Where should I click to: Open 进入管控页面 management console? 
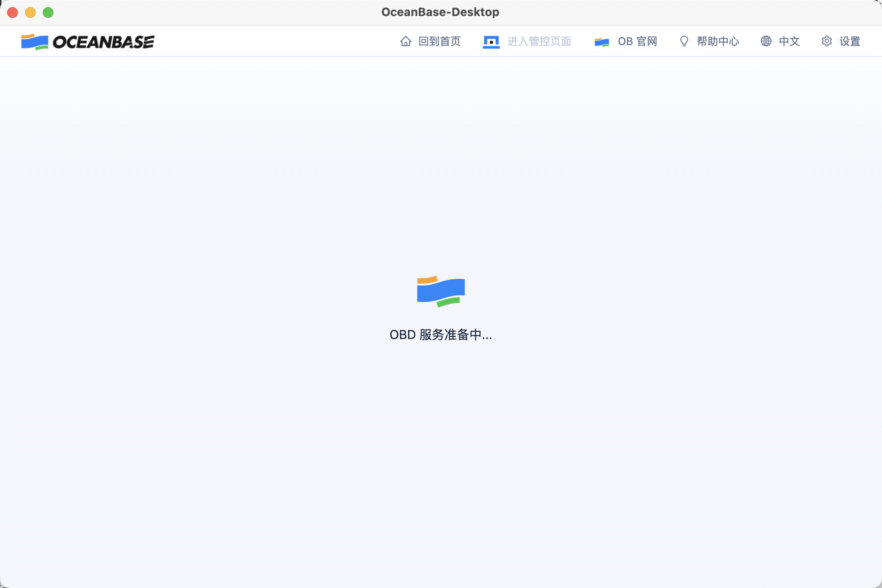pos(539,41)
